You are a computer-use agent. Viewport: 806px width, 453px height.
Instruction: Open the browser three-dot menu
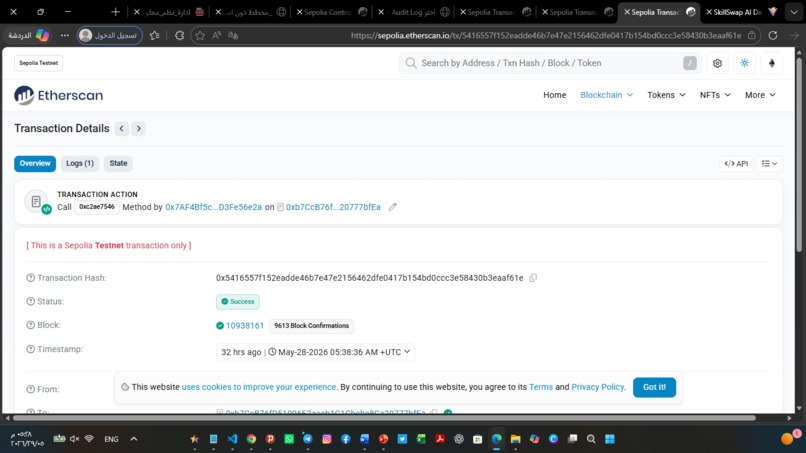[x=64, y=35]
